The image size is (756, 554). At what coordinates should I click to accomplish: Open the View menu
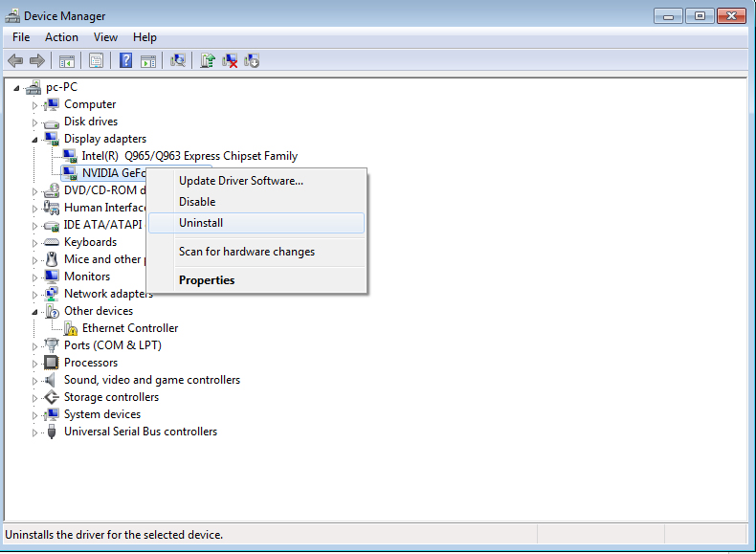[x=105, y=37]
